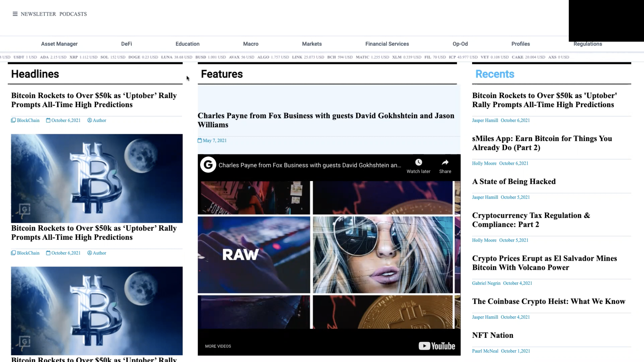Select the DeFi category

[x=127, y=44]
